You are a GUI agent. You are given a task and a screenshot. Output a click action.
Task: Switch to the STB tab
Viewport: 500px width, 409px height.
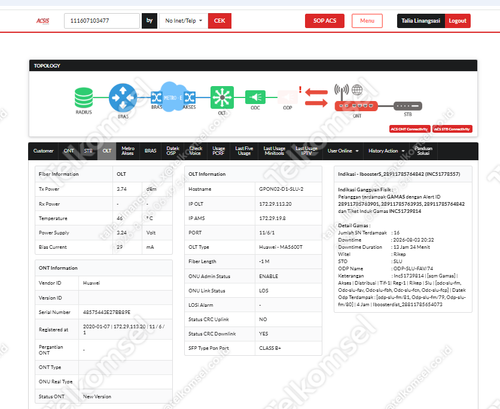tap(88, 151)
